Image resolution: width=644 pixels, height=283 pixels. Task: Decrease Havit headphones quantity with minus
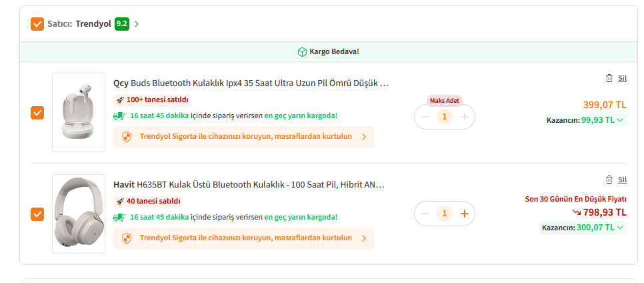tap(425, 214)
